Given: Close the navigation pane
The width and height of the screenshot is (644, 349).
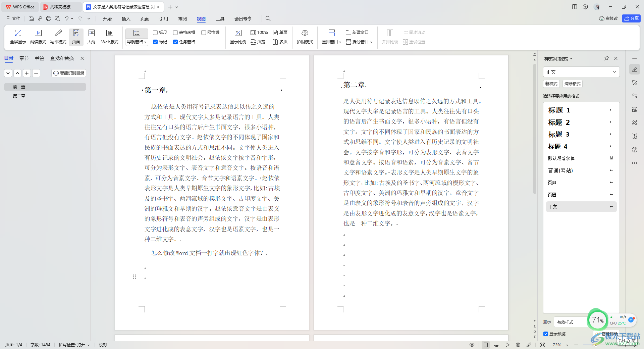Looking at the screenshot, I should point(82,58).
